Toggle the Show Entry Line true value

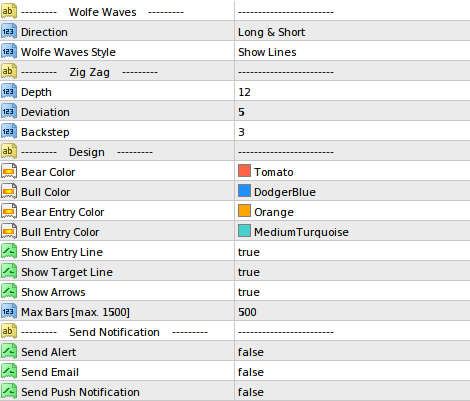[249, 252]
